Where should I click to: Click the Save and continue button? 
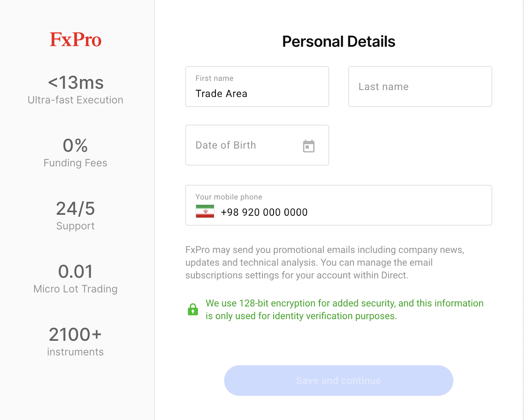click(x=339, y=380)
